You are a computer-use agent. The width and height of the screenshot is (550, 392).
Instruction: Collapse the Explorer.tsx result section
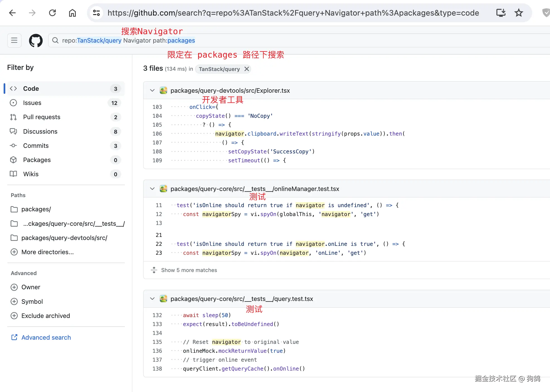point(152,90)
